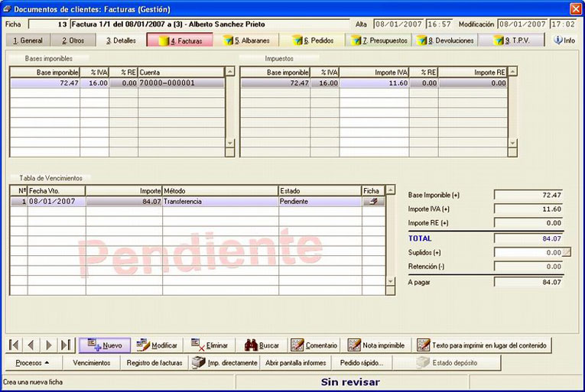The height and width of the screenshot is (392, 585).
Task: Open the Suplidos field lookup button
Action: pyautogui.click(x=567, y=252)
